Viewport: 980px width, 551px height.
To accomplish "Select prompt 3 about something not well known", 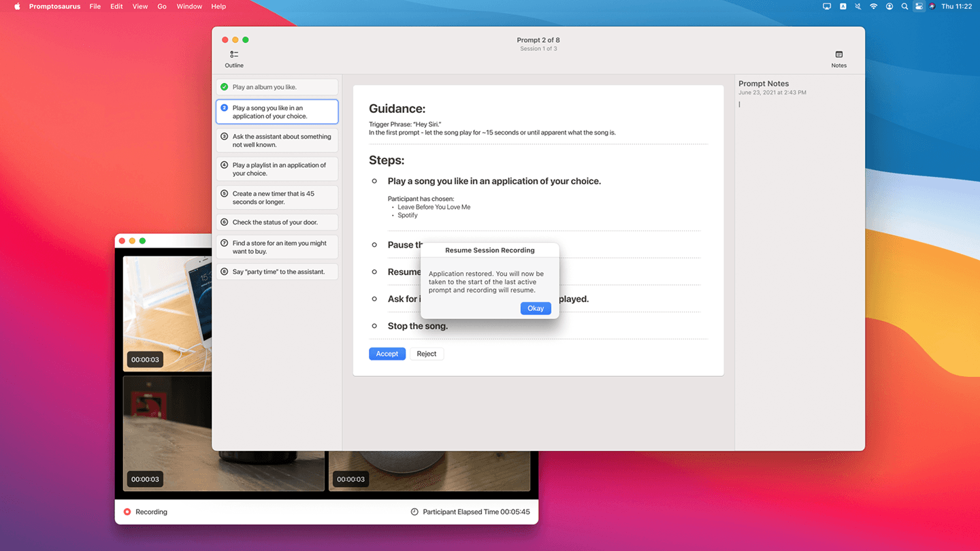I will click(277, 141).
